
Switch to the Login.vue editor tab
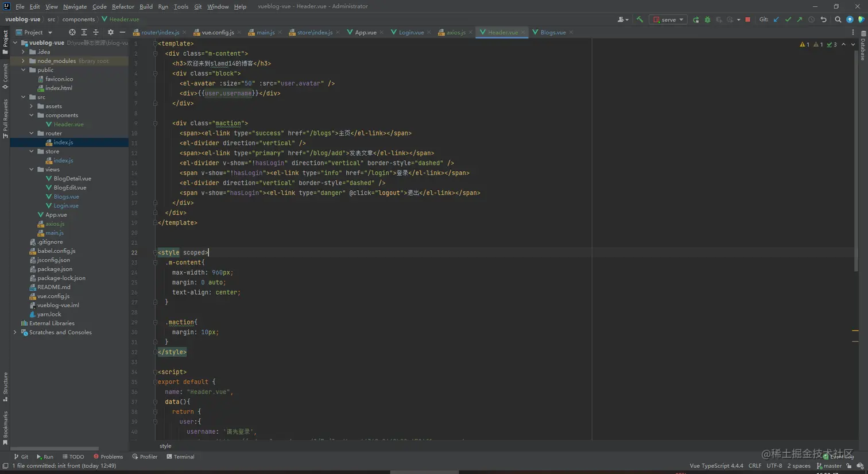(x=410, y=32)
